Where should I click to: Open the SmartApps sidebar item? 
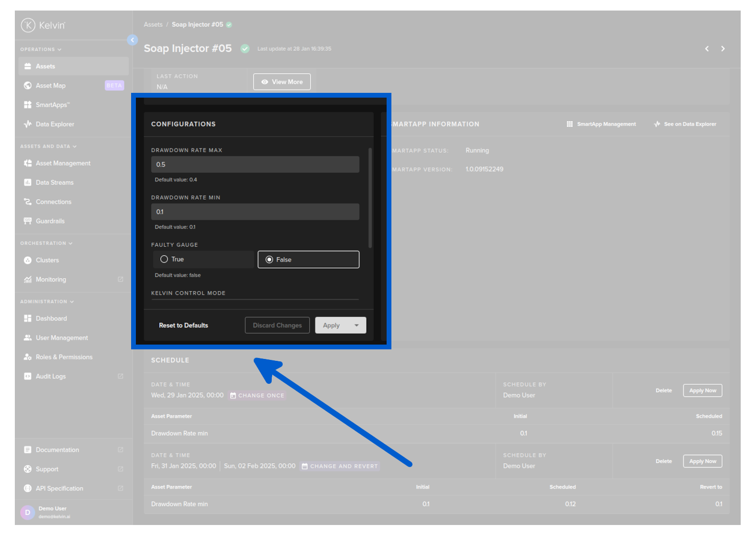click(53, 105)
